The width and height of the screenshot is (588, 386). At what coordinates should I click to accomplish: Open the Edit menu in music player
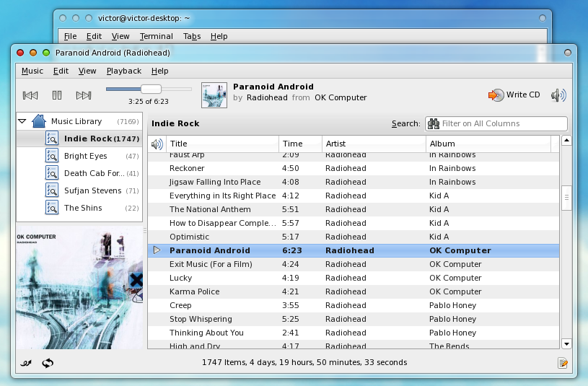pos(61,71)
